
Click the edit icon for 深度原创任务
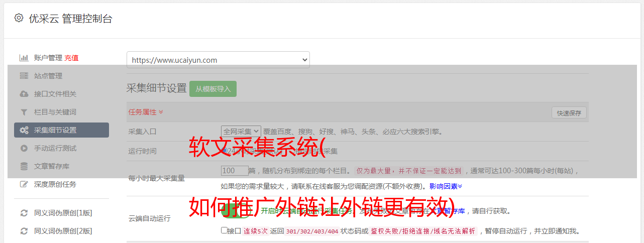tap(24, 184)
